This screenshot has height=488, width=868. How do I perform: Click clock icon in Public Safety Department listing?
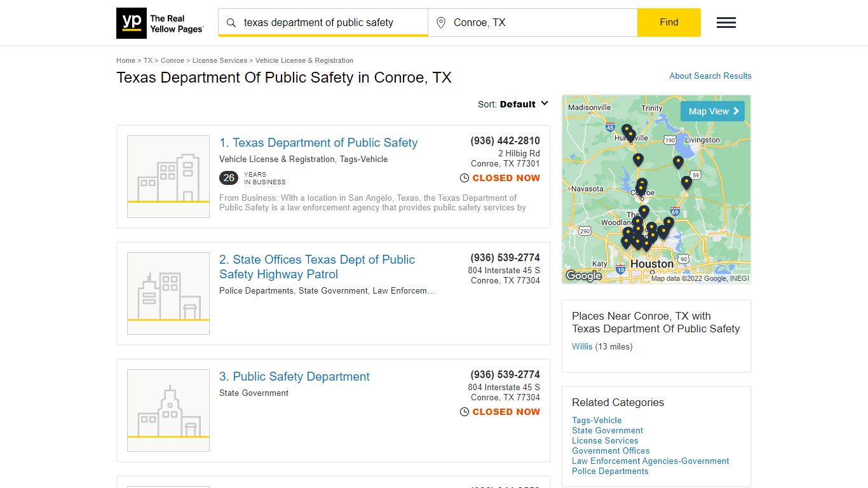(x=465, y=412)
